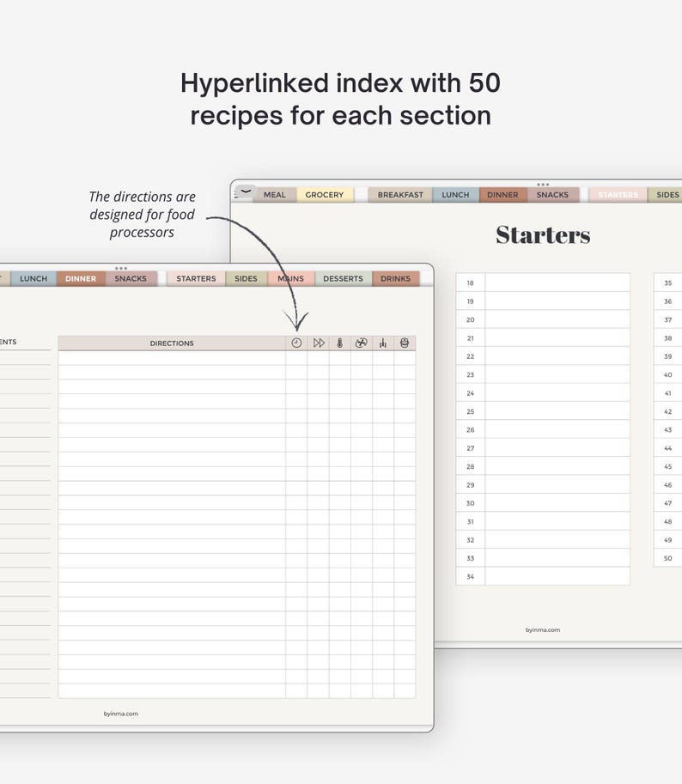Open recipe number 47 in Starters index
Image resolution: width=682 pixels, height=784 pixels.
(668, 503)
